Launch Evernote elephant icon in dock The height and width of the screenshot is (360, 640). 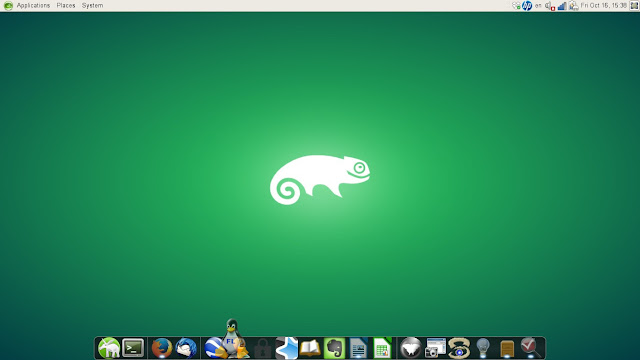coord(334,348)
